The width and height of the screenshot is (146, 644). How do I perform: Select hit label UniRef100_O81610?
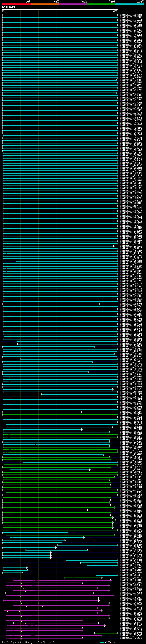click(x=131, y=37)
